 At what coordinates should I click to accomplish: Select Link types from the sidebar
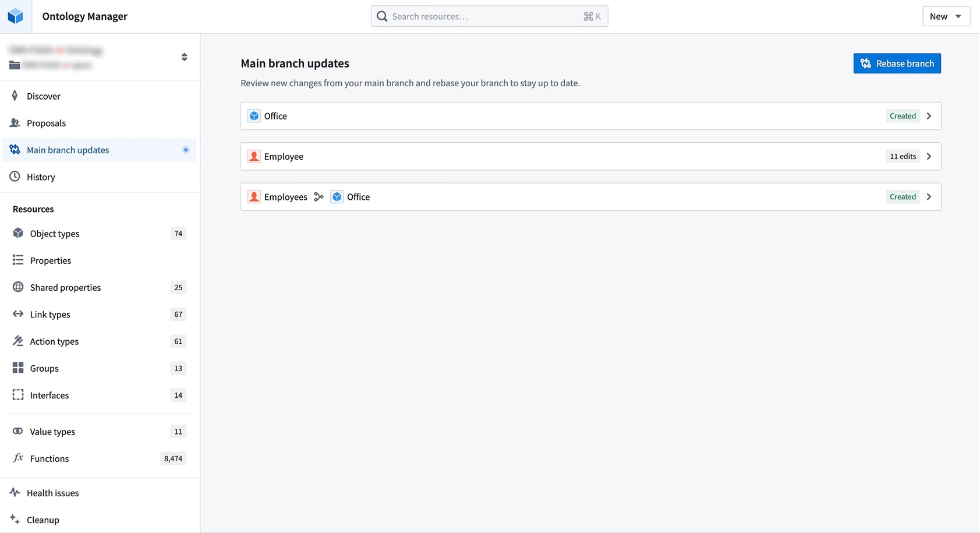49,314
